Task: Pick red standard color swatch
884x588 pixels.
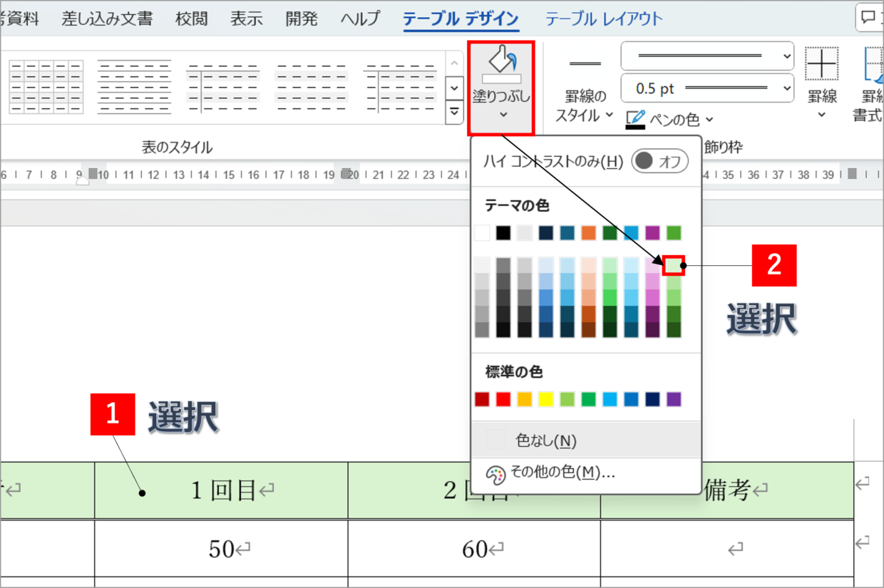Action: tap(503, 399)
